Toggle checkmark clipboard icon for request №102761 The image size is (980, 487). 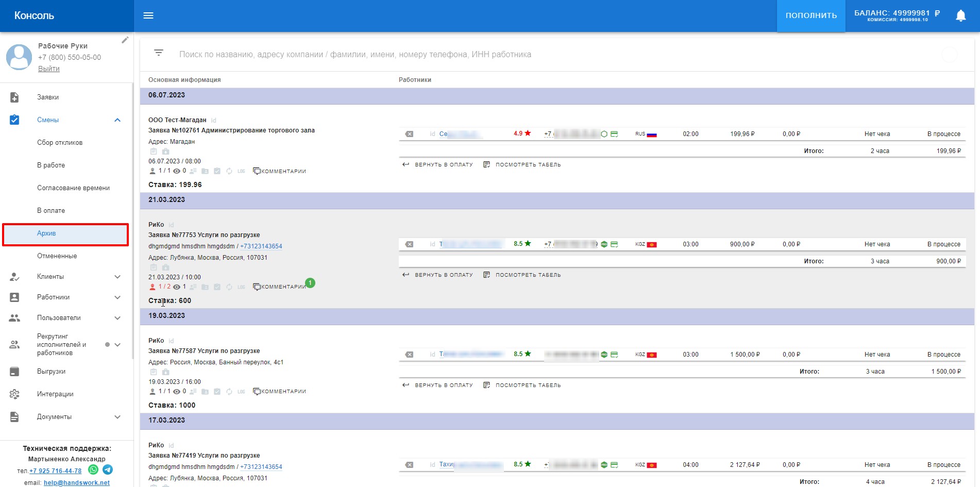click(217, 171)
